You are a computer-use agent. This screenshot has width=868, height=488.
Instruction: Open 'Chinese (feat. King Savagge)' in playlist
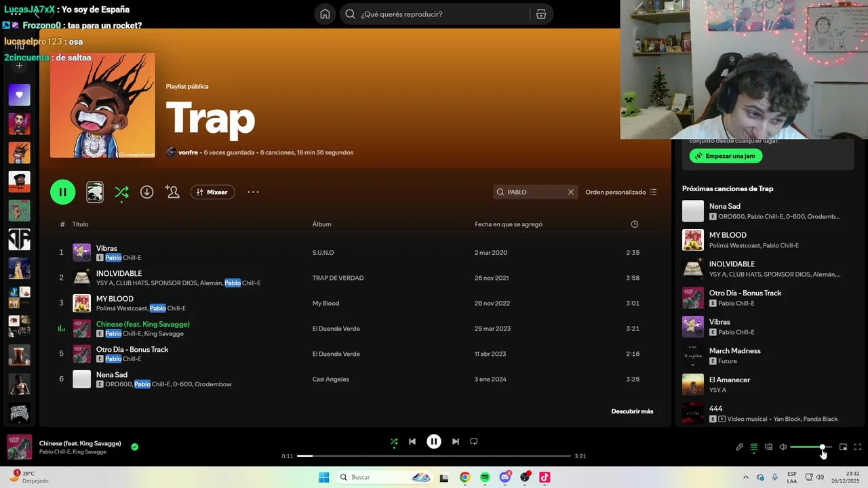142,324
